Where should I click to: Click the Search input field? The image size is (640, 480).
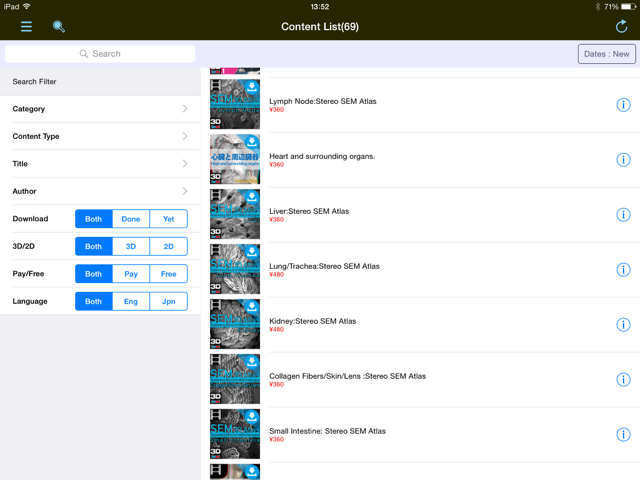(100, 54)
